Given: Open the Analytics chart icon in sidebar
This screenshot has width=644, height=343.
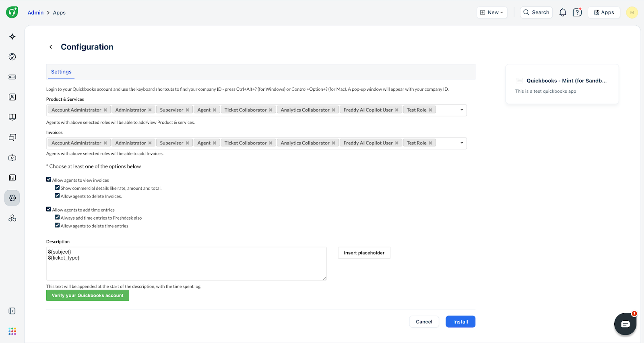Looking at the screenshot, I should pos(12,178).
